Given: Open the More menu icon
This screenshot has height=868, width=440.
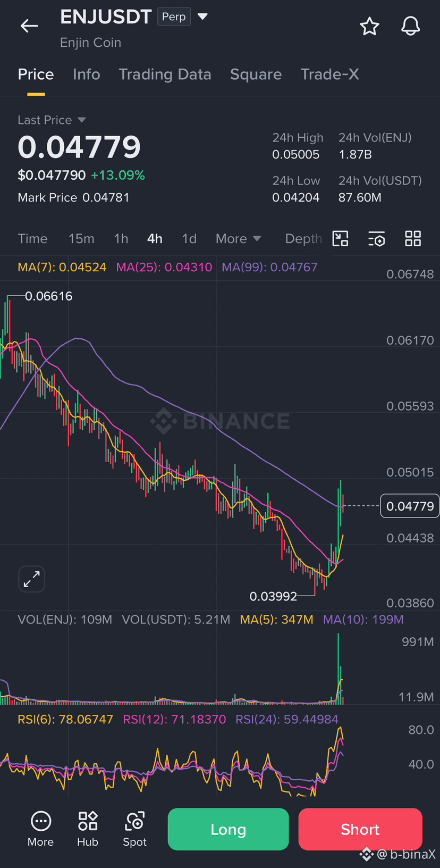Looking at the screenshot, I should [41, 829].
